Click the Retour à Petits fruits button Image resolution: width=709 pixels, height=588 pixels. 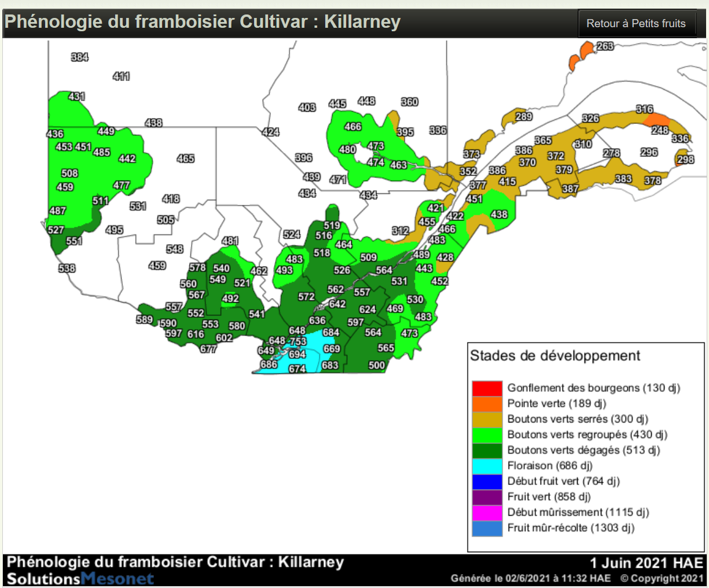[635, 24]
